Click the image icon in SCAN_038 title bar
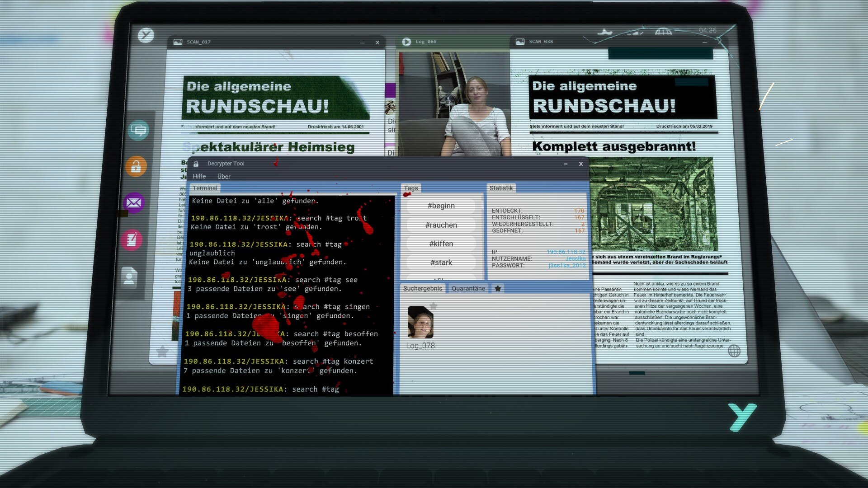 coord(520,42)
